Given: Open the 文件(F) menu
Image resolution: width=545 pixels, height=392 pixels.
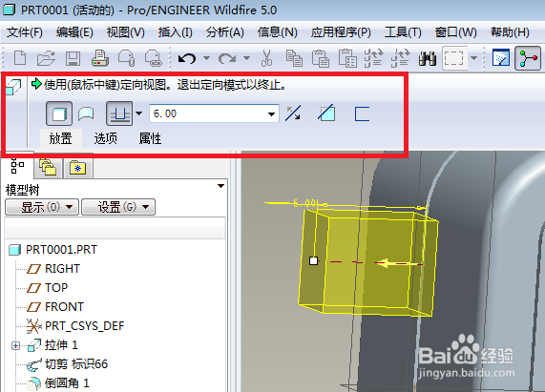Looking at the screenshot, I should (25, 32).
